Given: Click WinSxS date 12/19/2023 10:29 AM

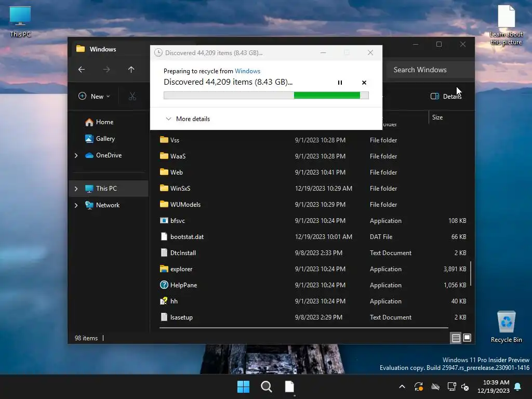Looking at the screenshot, I should 324,188.
